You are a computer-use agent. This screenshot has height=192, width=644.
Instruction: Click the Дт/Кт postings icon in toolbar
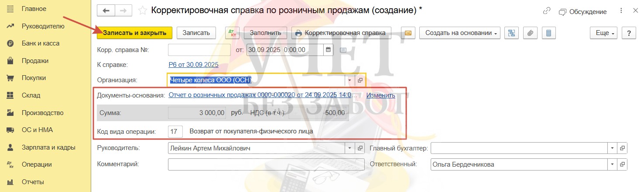pos(232,33)
